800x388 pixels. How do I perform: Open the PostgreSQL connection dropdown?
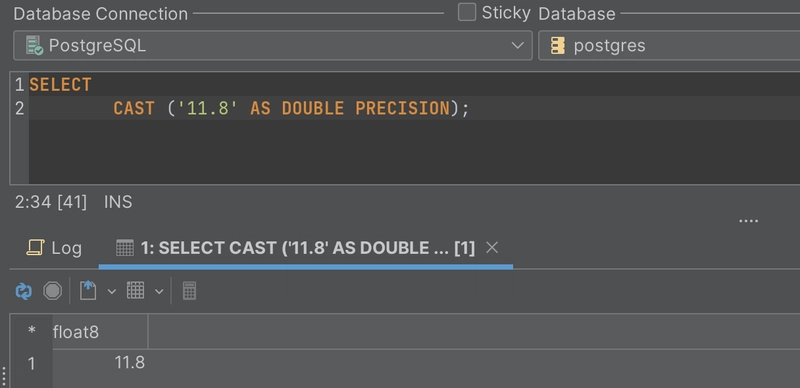272,45
